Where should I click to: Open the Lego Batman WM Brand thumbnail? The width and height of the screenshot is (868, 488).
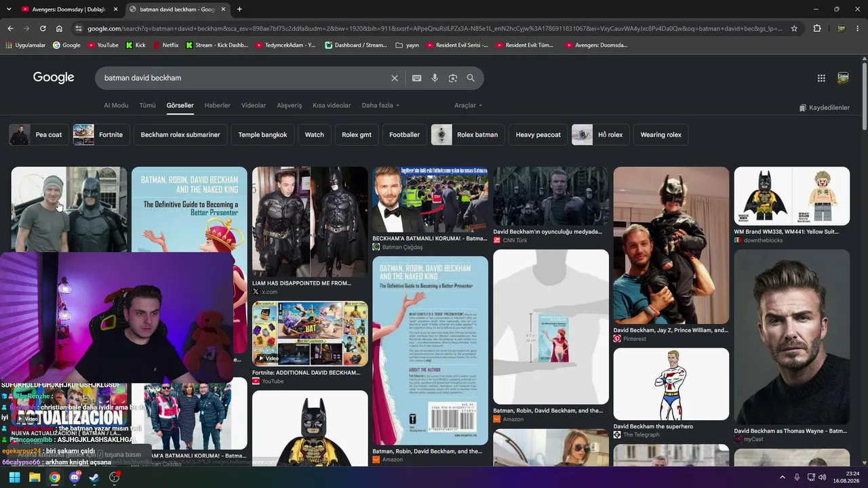point(791,196)
